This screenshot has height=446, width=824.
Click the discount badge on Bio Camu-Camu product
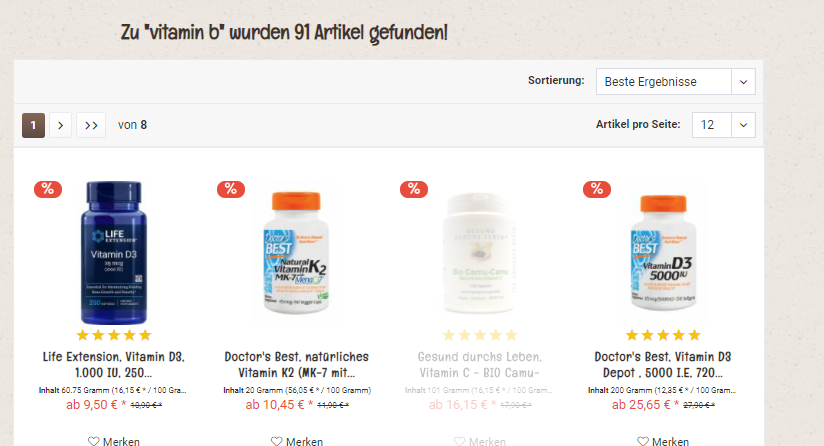click(x=414, y=189)
